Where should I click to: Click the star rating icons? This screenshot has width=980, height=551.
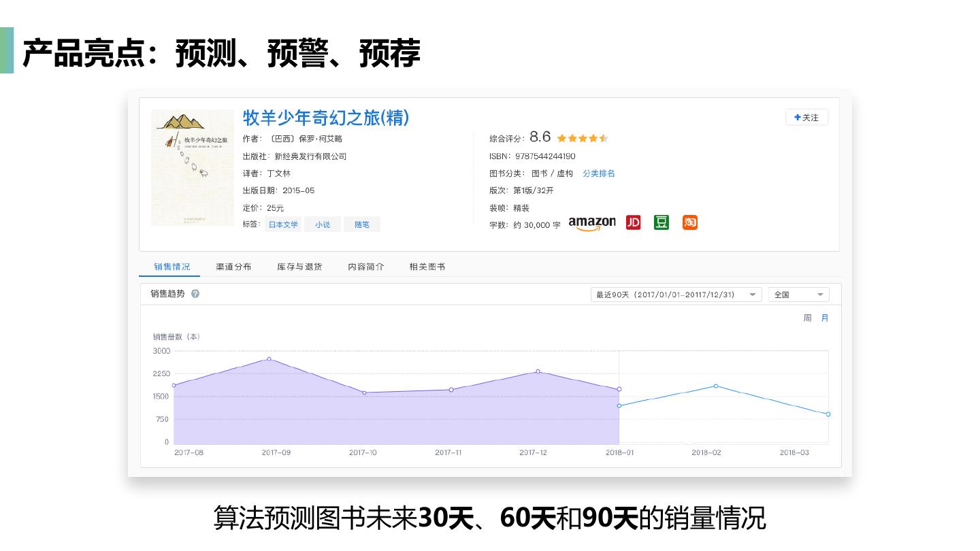point(582,138)
